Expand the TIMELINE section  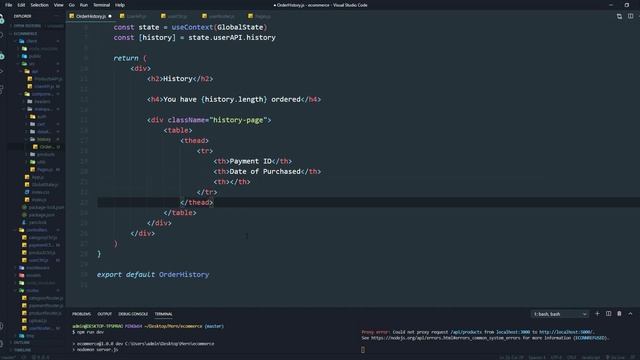click(22, 350)
